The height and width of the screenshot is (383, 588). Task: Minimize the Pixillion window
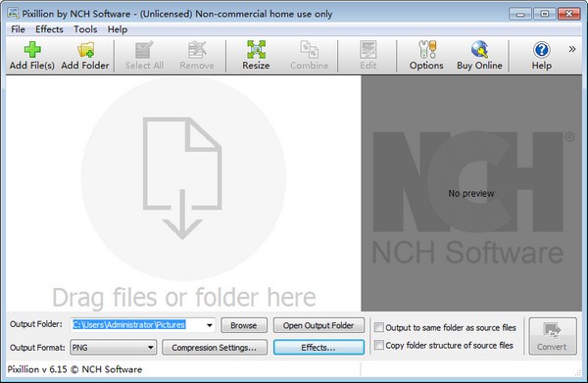(x=520, y=15)
